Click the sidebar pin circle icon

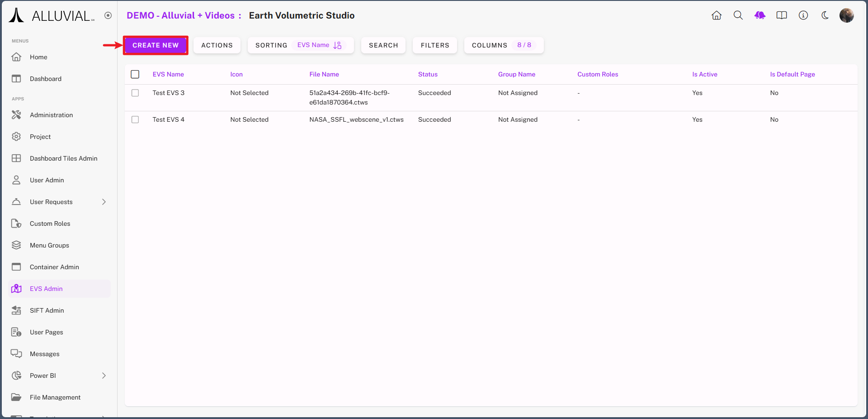click(108, 15)
